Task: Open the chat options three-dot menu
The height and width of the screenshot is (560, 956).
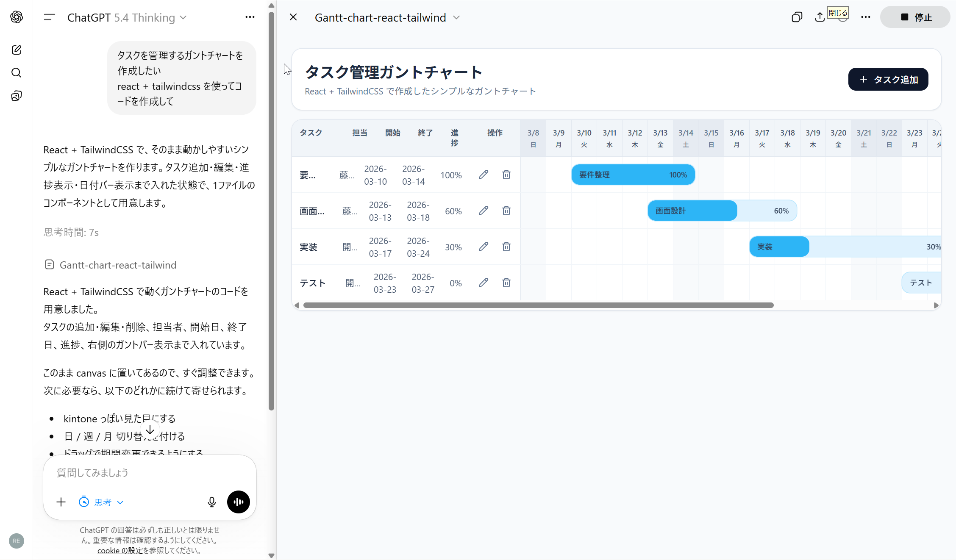Action: [250, 17]
